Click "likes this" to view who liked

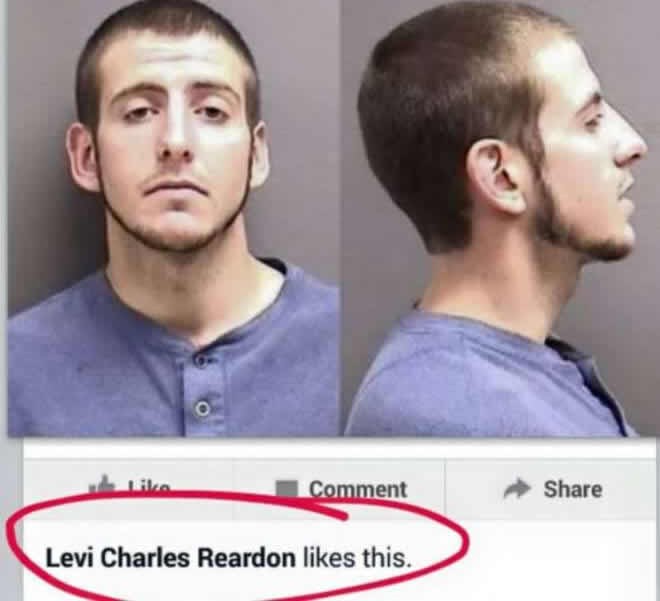click(x=356, y=558)
